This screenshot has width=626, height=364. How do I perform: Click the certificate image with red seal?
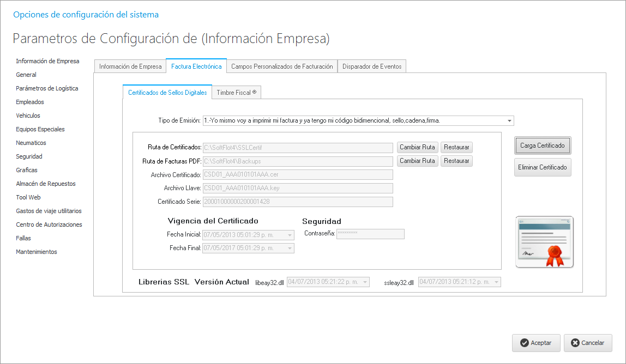click(544, 242)
